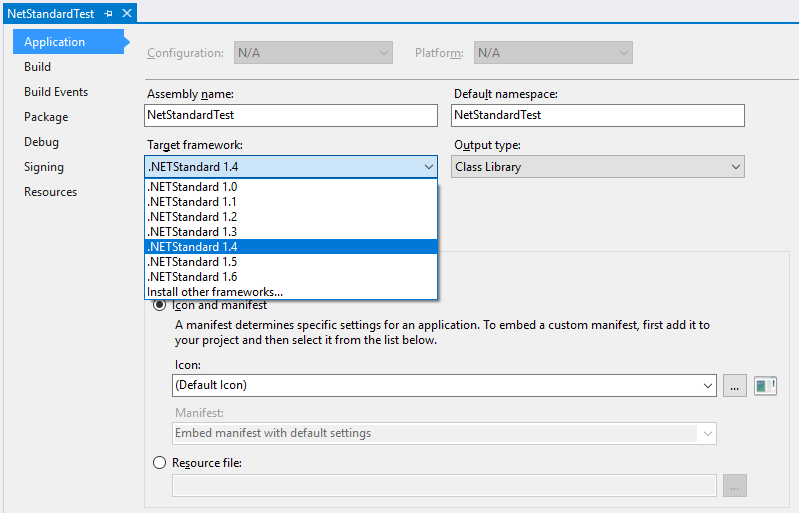Open the Manifest dropdown
799x513 pixels.
tap(444, 434)
